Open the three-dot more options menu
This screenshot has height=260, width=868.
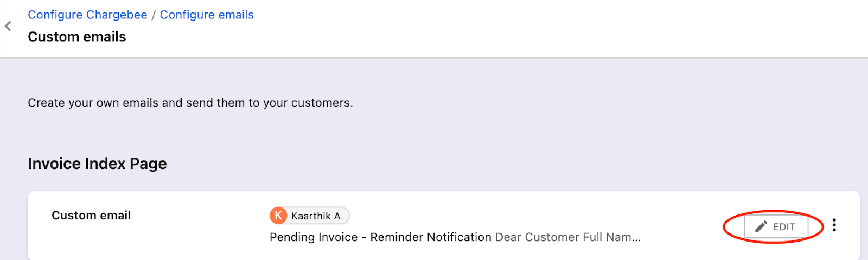click(834, 225)
